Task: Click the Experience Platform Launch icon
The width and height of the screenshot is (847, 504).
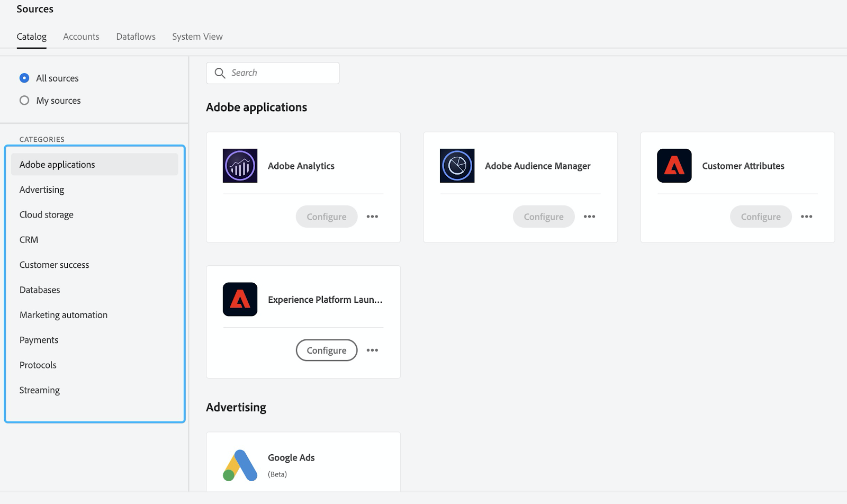Action: pyautogui.click(x=240, y=299)
